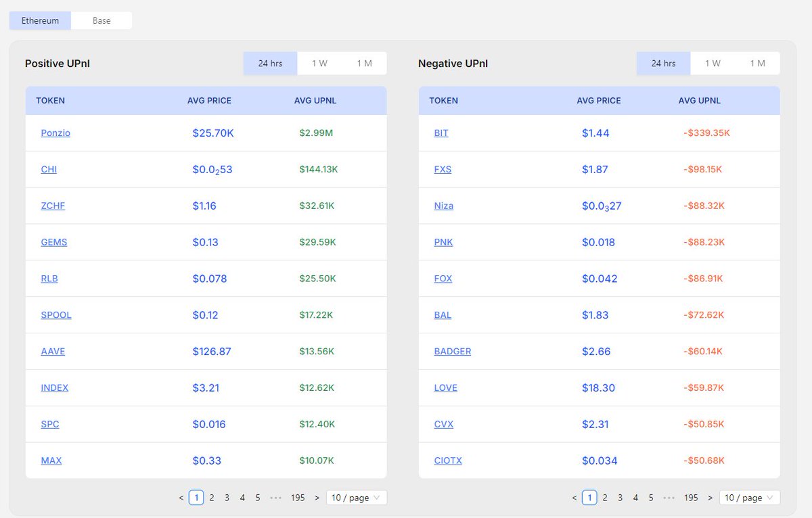Screen dimensions: 812x518
Task: Click TOKEN header in Negative table
Action: tap(444, 101)
